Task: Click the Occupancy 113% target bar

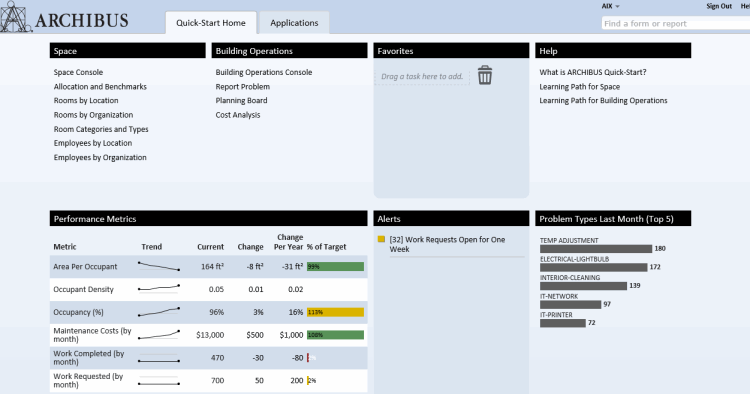Action: tap(335, 312)
